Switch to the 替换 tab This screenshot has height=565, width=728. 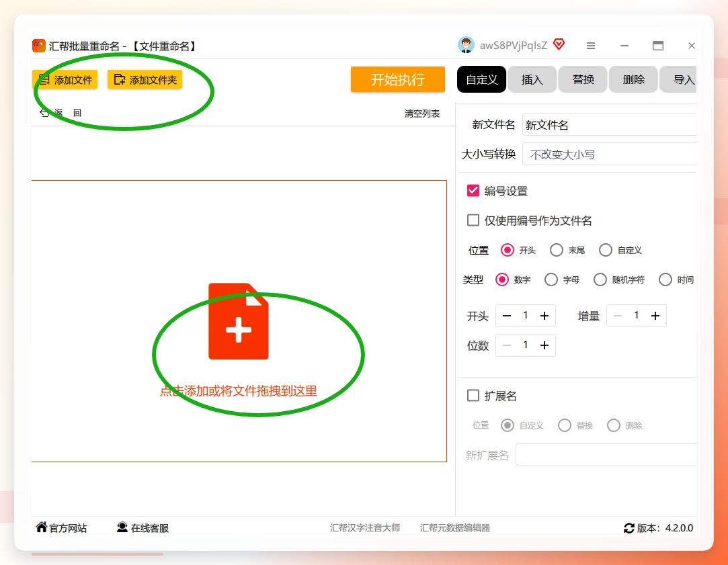[x=583, y=79]
